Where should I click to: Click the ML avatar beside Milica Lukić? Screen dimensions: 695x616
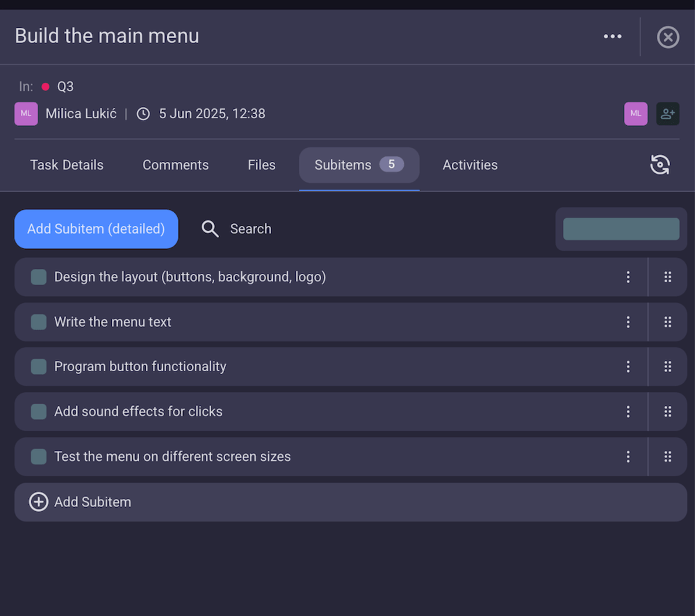pos(25,114)
